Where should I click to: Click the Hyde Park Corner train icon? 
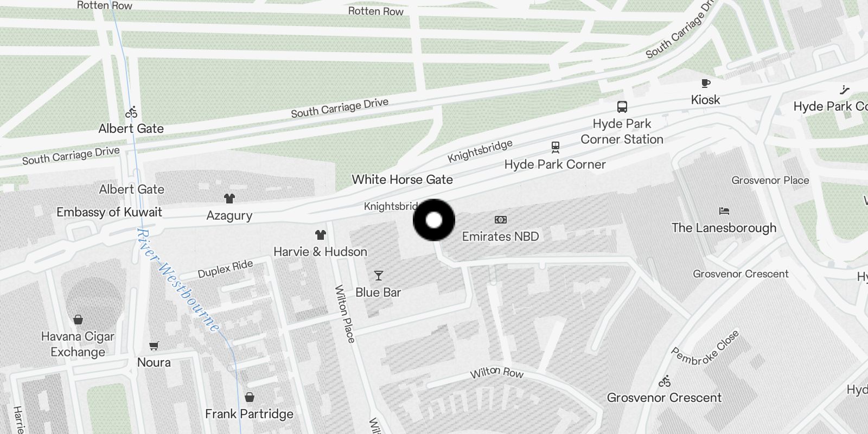pos(556,147)
